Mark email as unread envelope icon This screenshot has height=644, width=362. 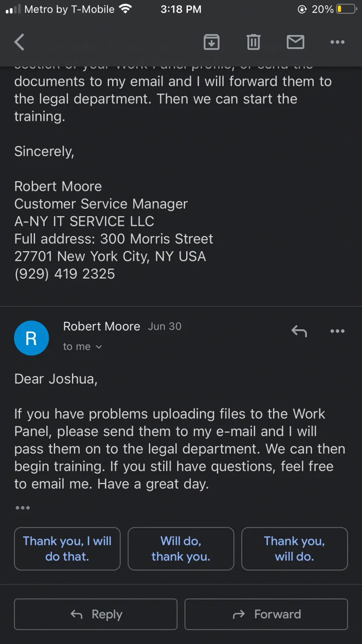pos(296,42)
